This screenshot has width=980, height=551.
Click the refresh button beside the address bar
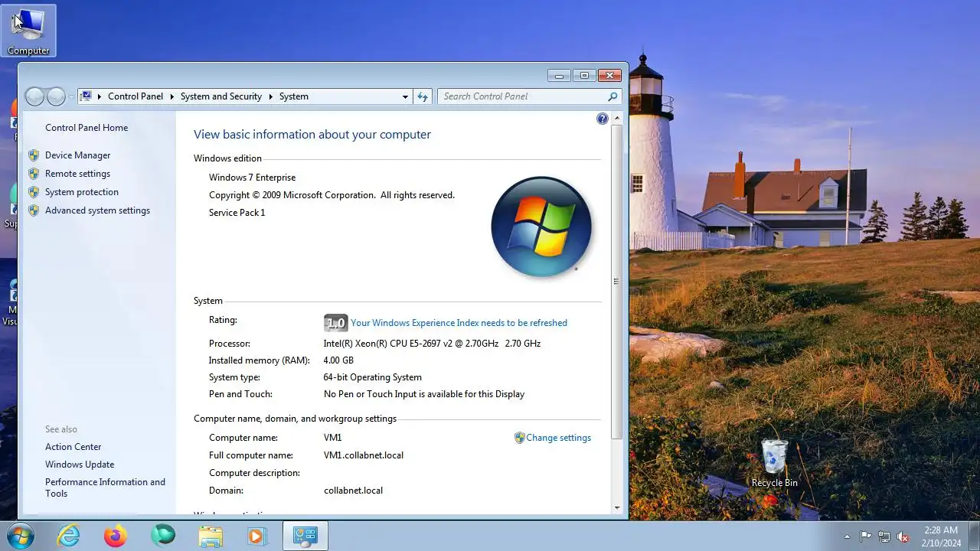tap(423, 96)
